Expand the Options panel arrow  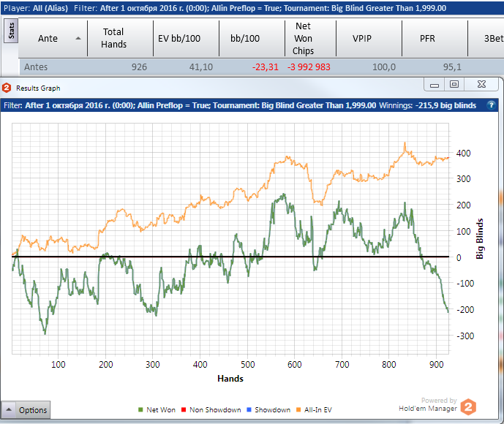coord(9,409)
